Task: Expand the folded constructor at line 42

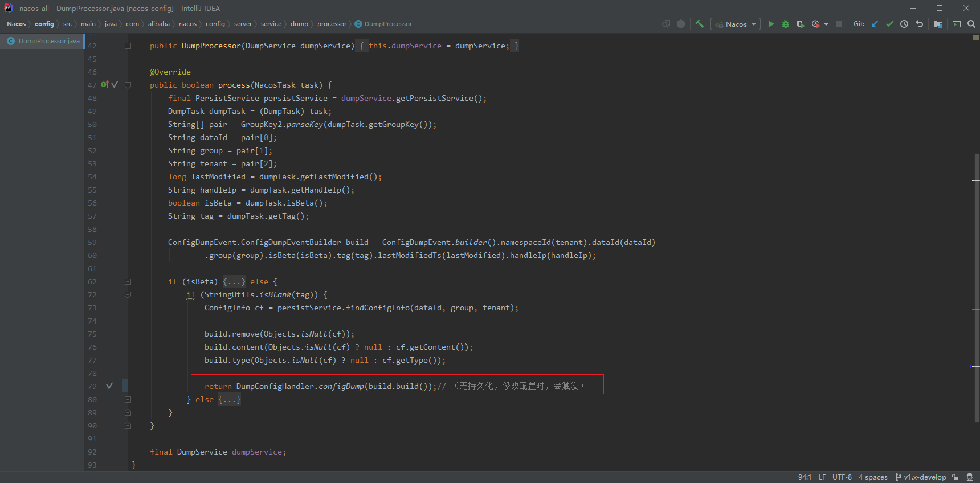Action: [x=128, y=46]
